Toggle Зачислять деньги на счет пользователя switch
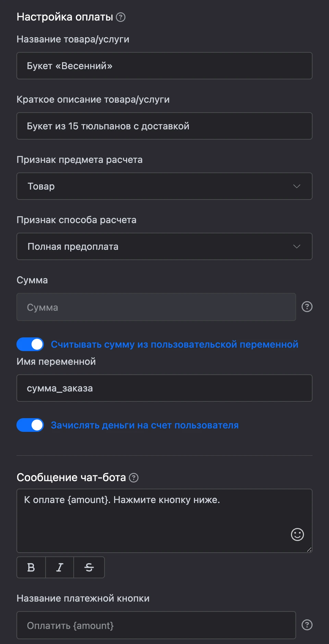 30,425
